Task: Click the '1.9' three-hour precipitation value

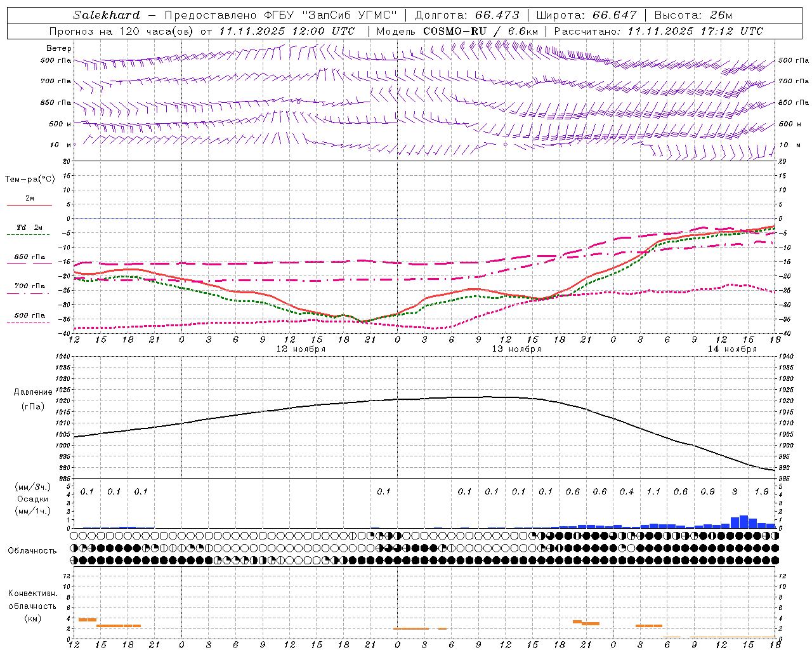Action: pyautogui.click(x=762, y=492)
